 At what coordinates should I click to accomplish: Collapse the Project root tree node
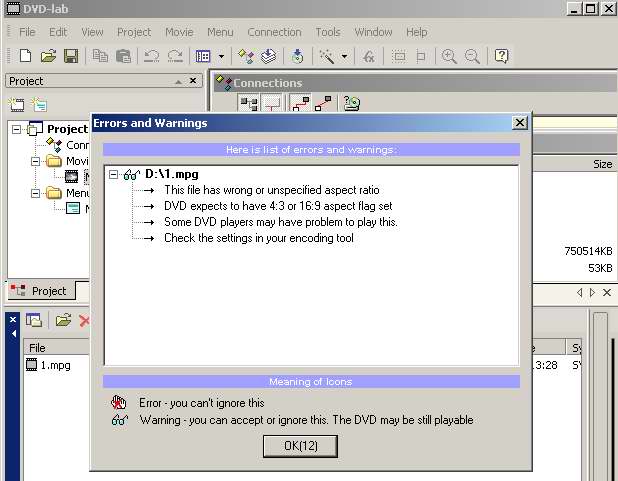(x=16, y=129)
